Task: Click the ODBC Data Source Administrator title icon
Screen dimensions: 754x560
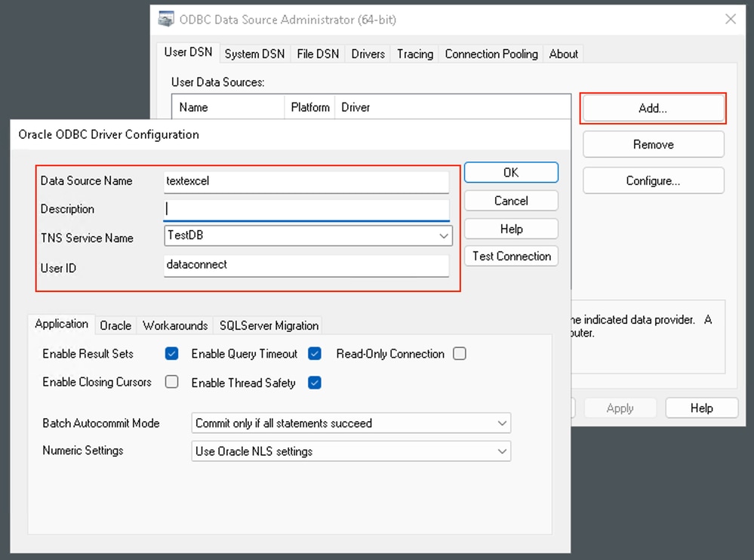Action: pyautogui.click(x=166, y=19)
